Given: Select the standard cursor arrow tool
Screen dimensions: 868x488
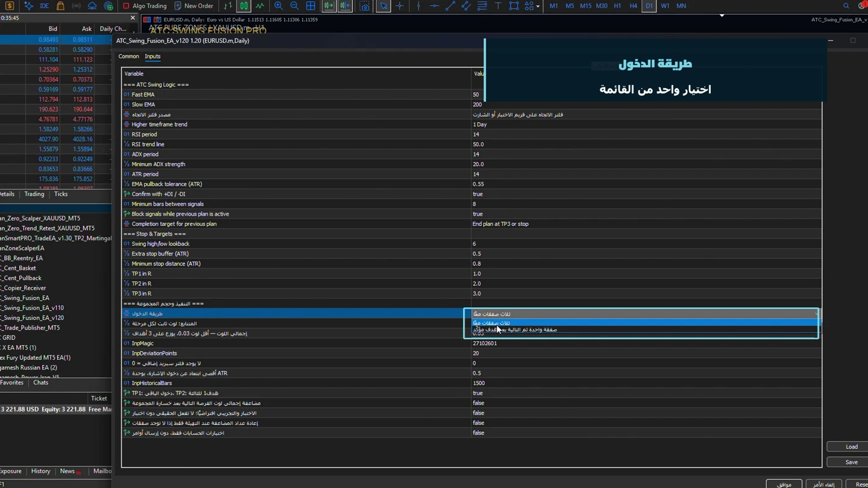Looking at the screenshot, I should pos(383,6).
